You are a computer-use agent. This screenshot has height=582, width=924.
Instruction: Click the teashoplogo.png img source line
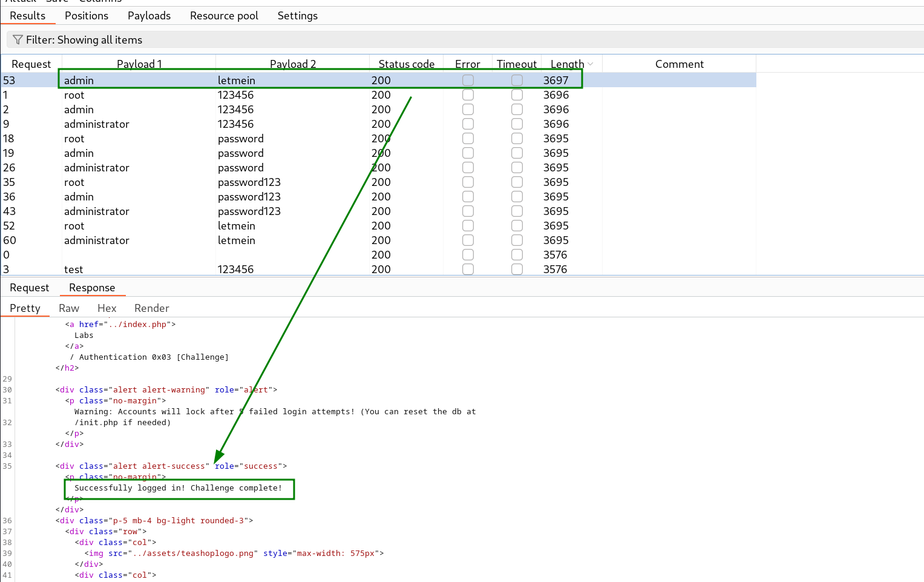tap(234, 554)
